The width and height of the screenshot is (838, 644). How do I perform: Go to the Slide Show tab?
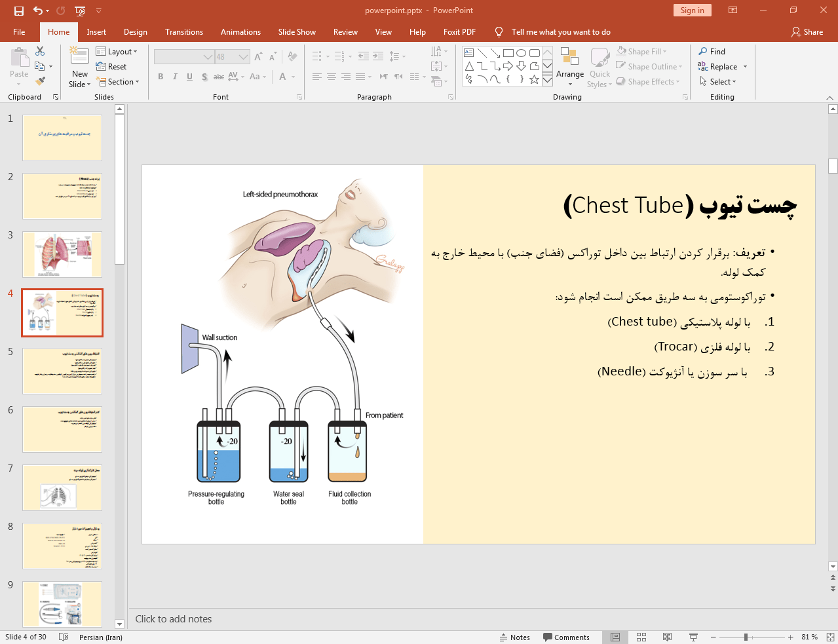pyautogui.click(x=297, y=32)
